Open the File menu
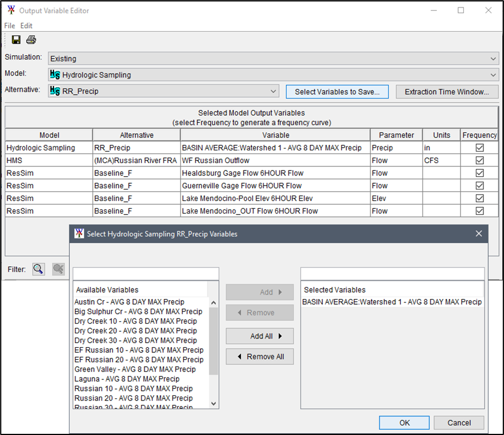This screenshot has height=435, width=504. tap(9, 25)
